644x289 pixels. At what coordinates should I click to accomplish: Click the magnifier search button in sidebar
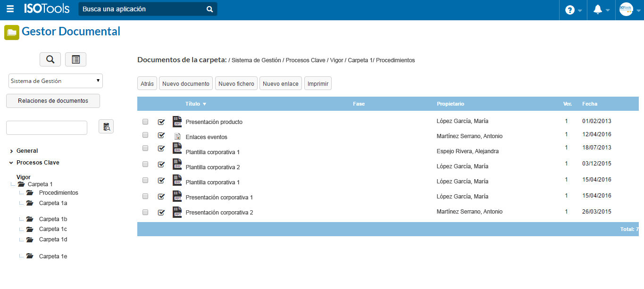coord(50,59)
